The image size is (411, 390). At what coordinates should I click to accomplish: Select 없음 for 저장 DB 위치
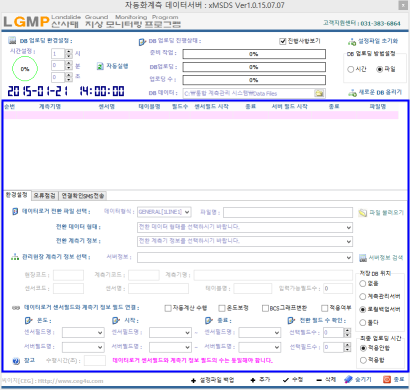point(363,284)
